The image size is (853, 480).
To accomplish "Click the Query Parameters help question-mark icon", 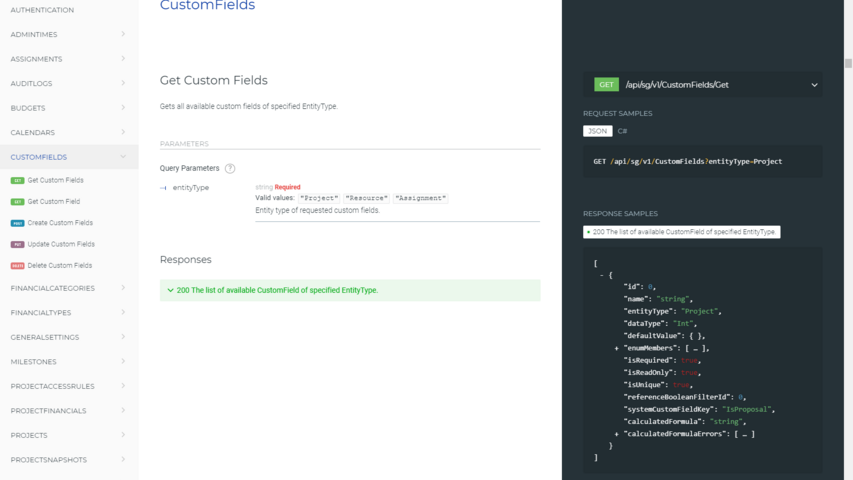I will 230,169.
